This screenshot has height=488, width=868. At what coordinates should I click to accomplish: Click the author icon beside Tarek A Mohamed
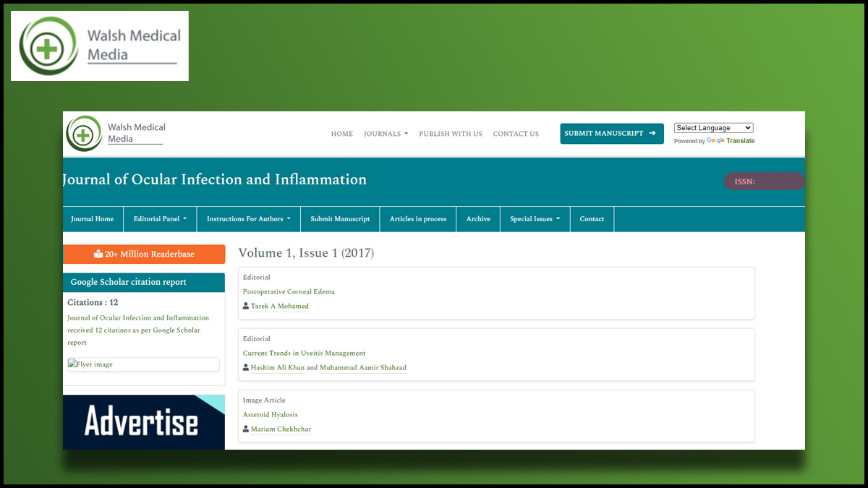[246, 307]
